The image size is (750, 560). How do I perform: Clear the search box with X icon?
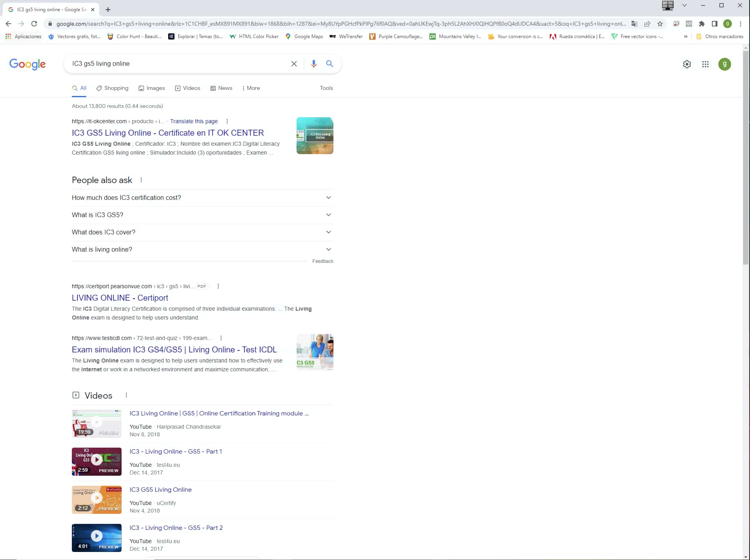(x=294, y=64)
